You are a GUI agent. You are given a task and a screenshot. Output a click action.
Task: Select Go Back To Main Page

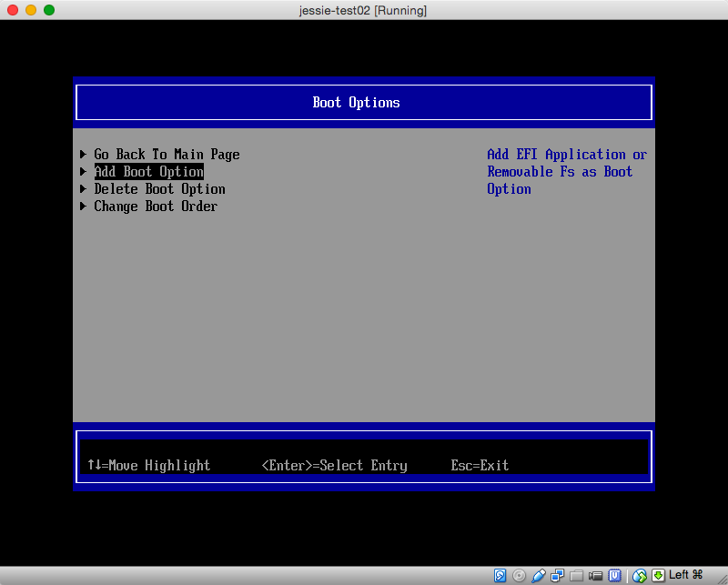click(x=167, y=154)
